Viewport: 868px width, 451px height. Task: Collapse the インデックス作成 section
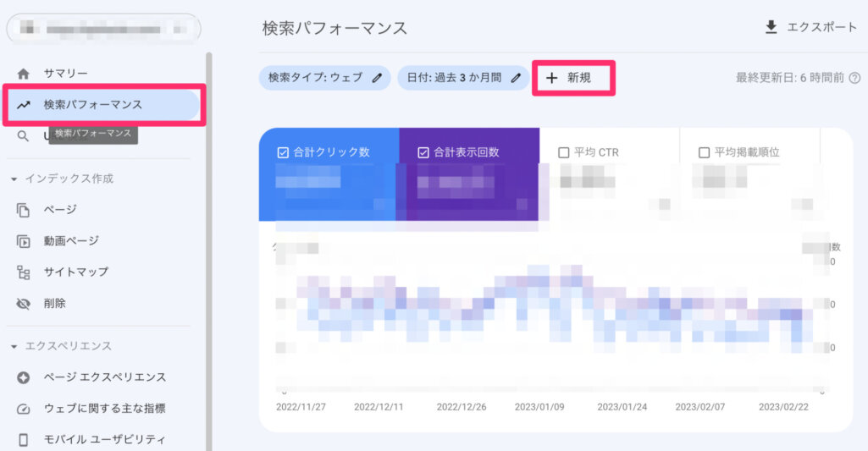pos(14,179)
